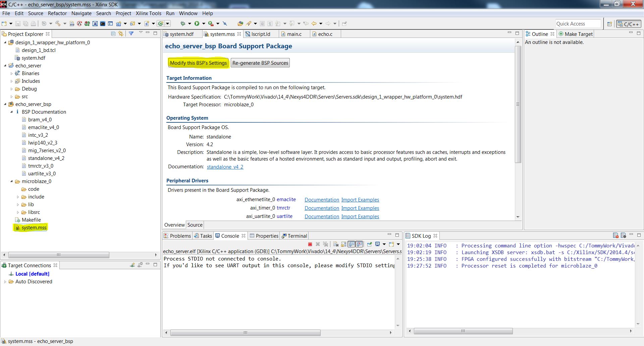Expand the libsrc folder

coord(18,212)
